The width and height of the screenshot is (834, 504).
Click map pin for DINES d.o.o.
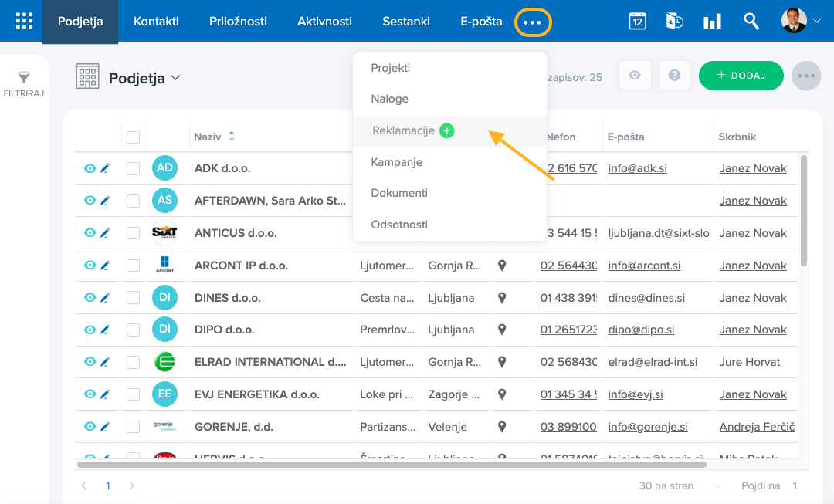pyautogui.click(x=502, y=298)
